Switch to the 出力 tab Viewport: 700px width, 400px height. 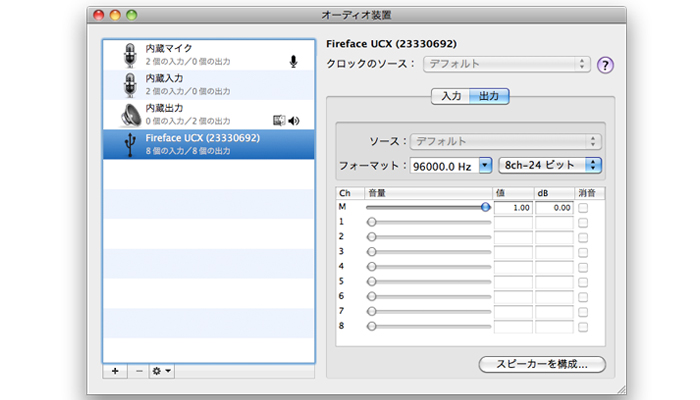click(489, 96)
